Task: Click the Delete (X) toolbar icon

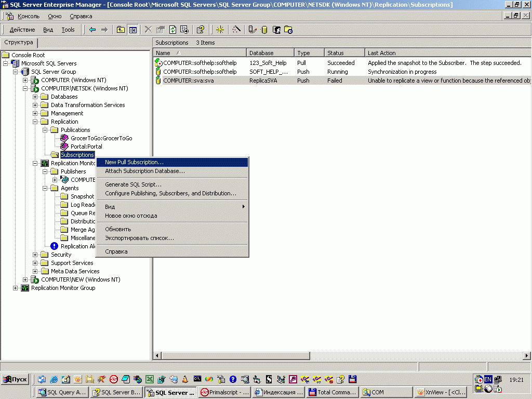Action: (148, 30)
